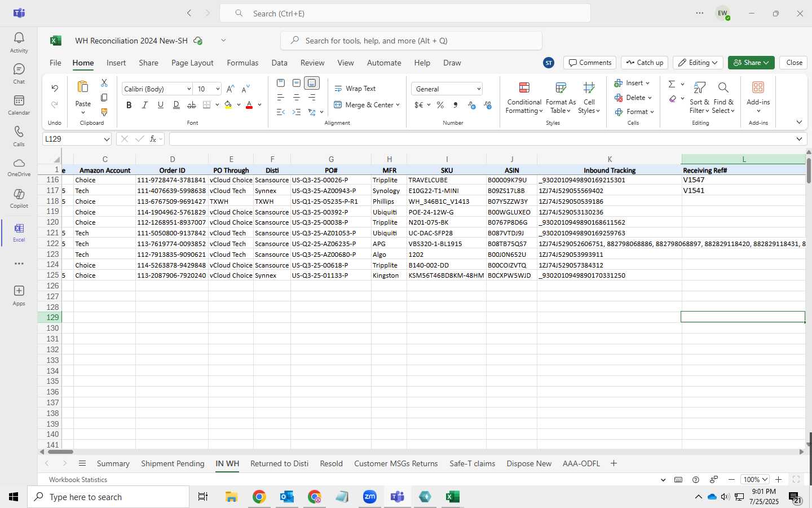
Task: Click the Copy icon in Clipboard group
Action: click(x=104, y=98)
